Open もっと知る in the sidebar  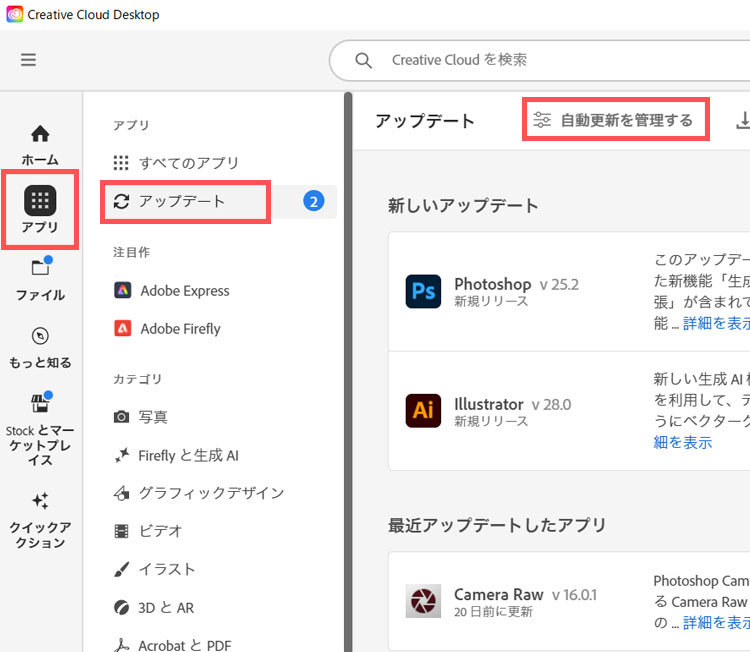point(40,348)
